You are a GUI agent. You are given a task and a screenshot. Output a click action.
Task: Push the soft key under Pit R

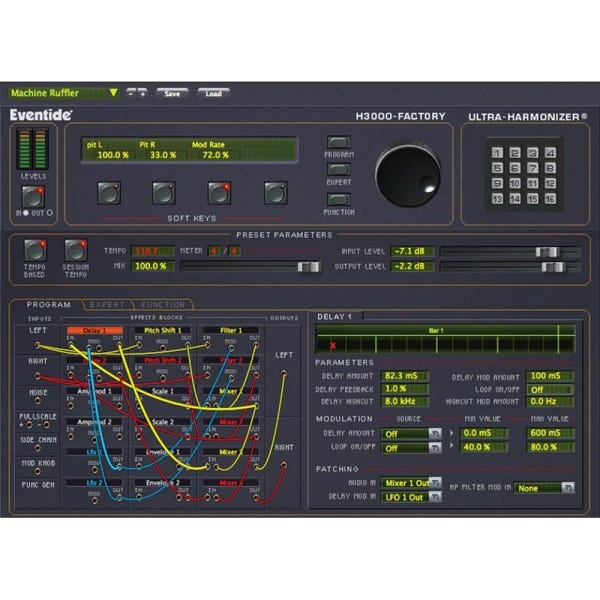[164, 192]
